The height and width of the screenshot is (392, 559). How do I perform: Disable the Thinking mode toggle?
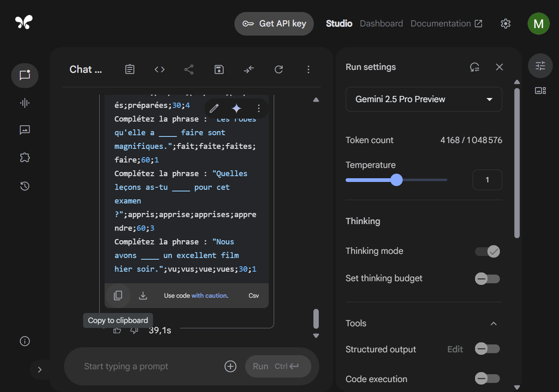click(487, 251)
